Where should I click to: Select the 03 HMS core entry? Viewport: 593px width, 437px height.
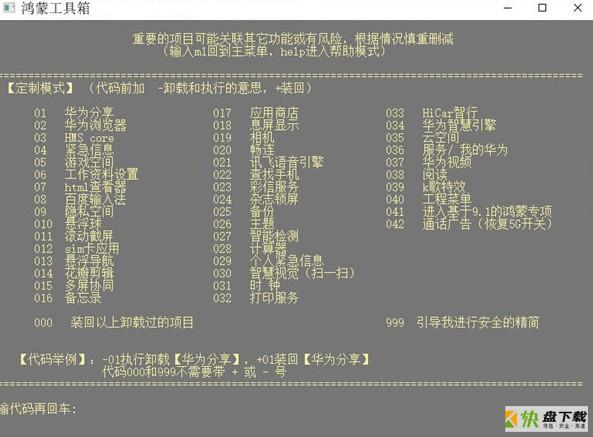click(x=74, y=138)
